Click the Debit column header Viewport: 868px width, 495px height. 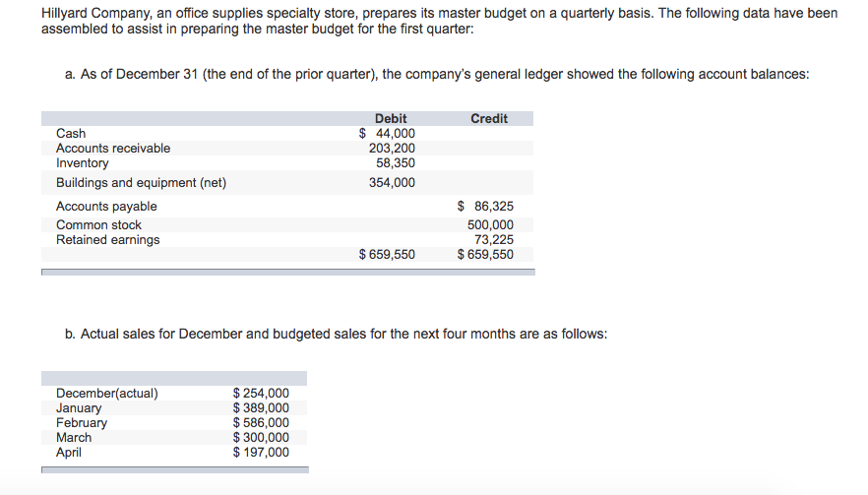(x=391, y=118)
